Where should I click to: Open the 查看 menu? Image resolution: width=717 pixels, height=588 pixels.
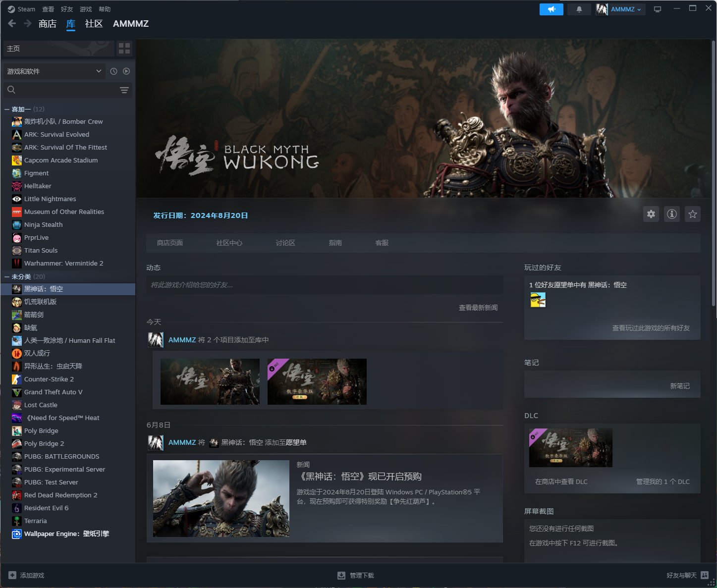tap(48, 9)
